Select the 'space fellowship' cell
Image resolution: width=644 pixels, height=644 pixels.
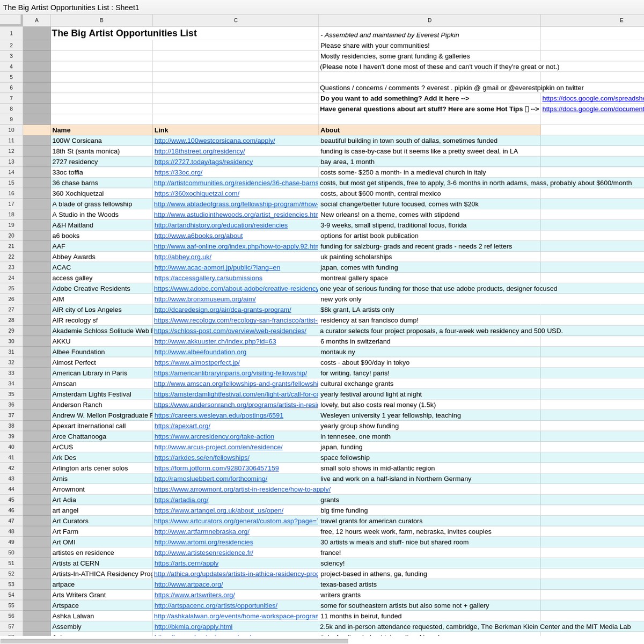tap(429, 458)
